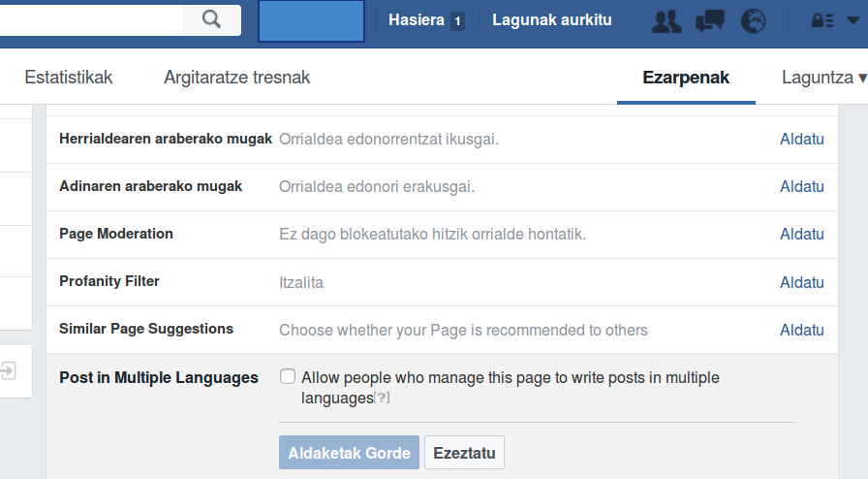Screen dimensions: 868x479
Task: Open the Argitaratze tresnak tab
Action: [237, 78]
